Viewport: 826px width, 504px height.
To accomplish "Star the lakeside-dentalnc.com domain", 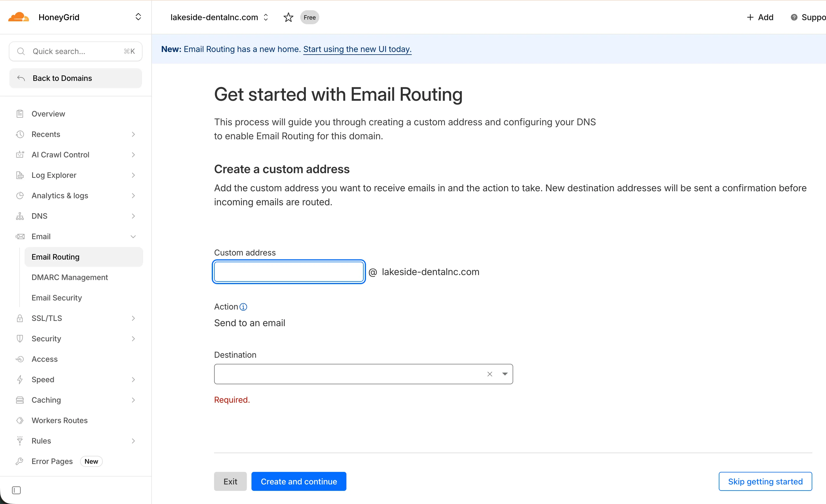I will (x=288, y=18).
